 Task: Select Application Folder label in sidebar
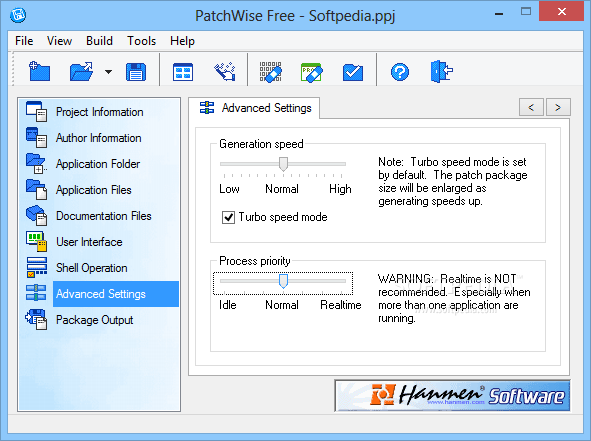[x=98, y=164]
